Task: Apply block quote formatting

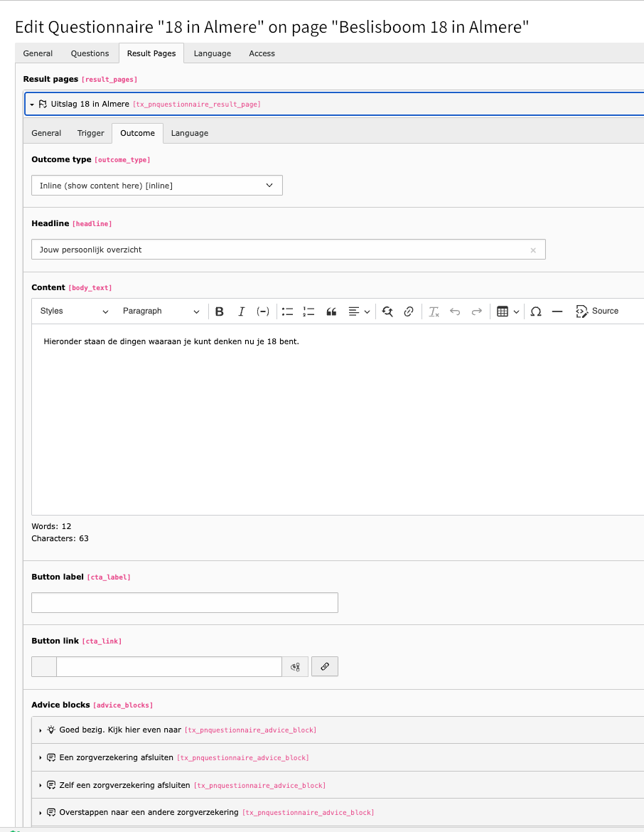Action: [331, 311]
